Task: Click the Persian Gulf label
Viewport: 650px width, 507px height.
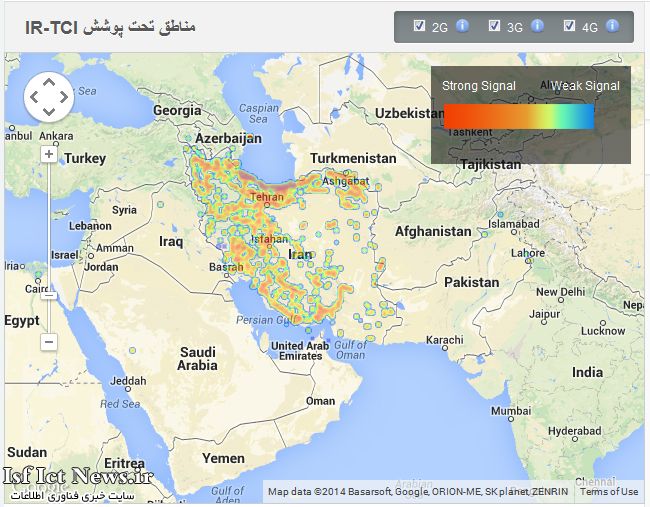Action: [x=267, y=320]
